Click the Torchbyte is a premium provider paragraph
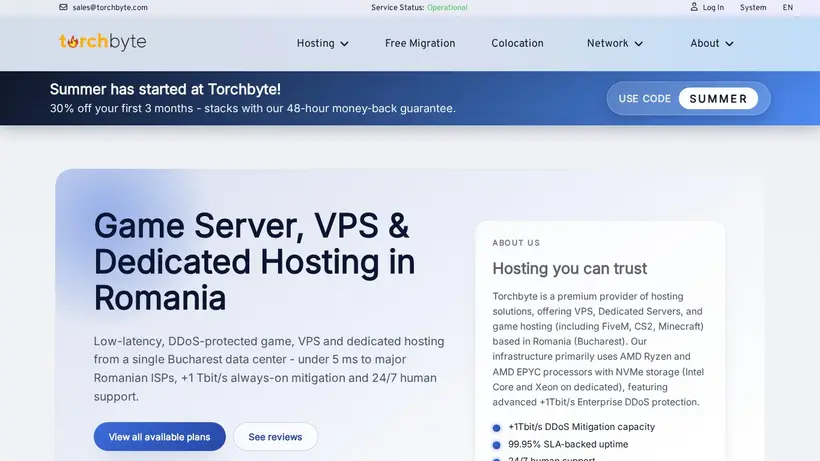This screenshot has height=461, width=820. [598, 349]
